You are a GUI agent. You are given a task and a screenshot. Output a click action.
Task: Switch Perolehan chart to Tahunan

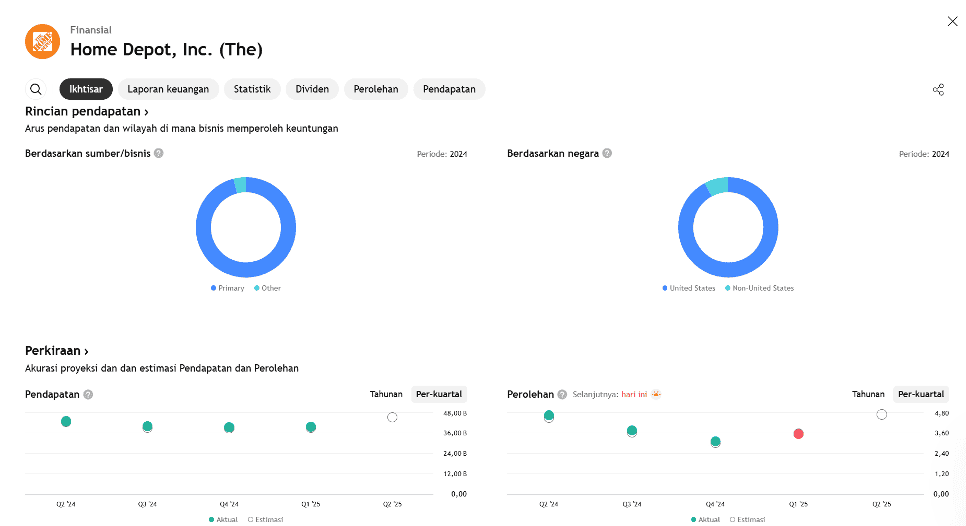(868, 394)
